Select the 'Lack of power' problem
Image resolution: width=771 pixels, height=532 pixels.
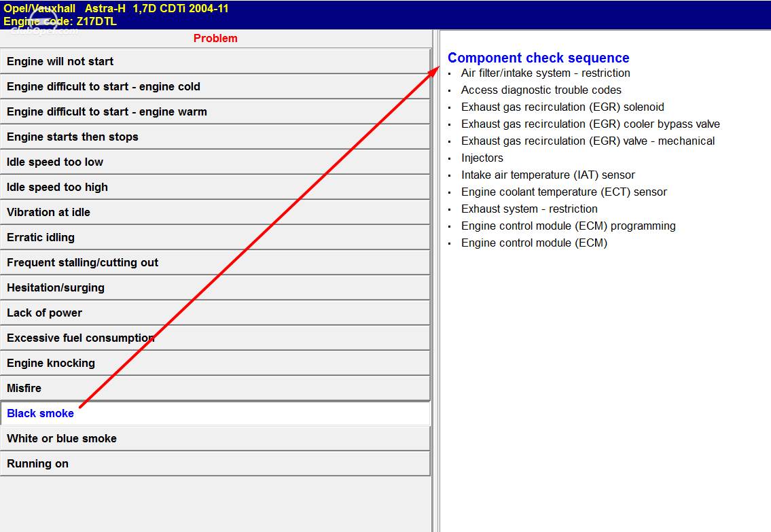(215, 313)
